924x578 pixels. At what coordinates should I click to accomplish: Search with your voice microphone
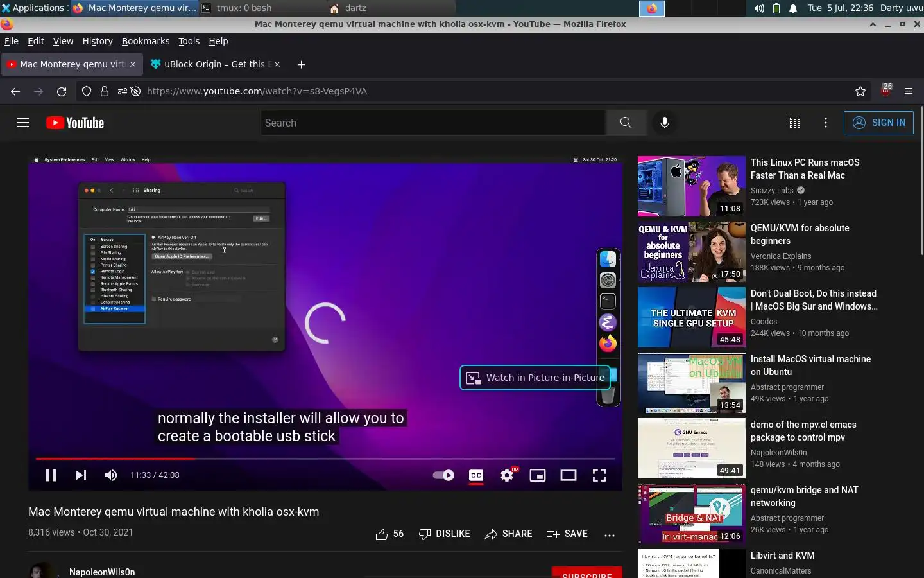point(665,123)
